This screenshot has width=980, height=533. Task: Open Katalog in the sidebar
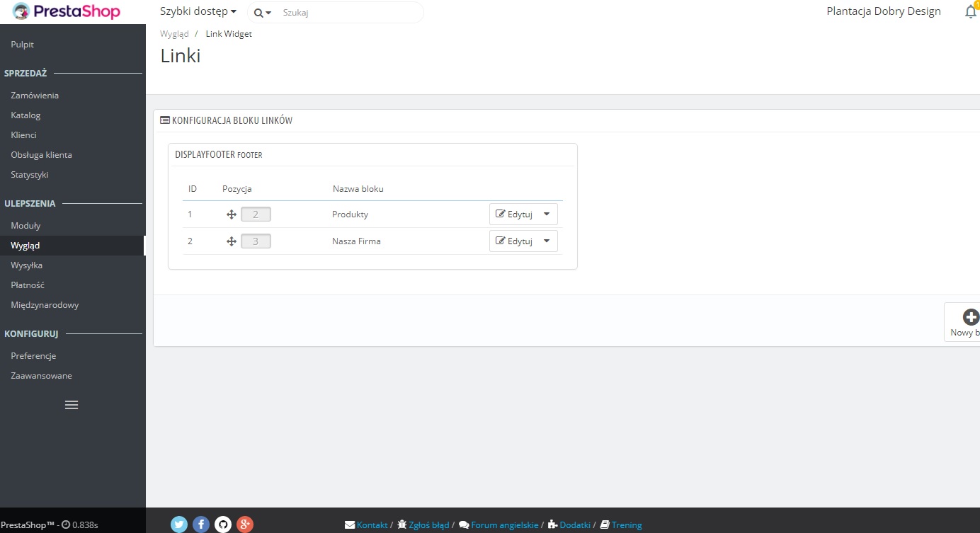click(25, 115)
